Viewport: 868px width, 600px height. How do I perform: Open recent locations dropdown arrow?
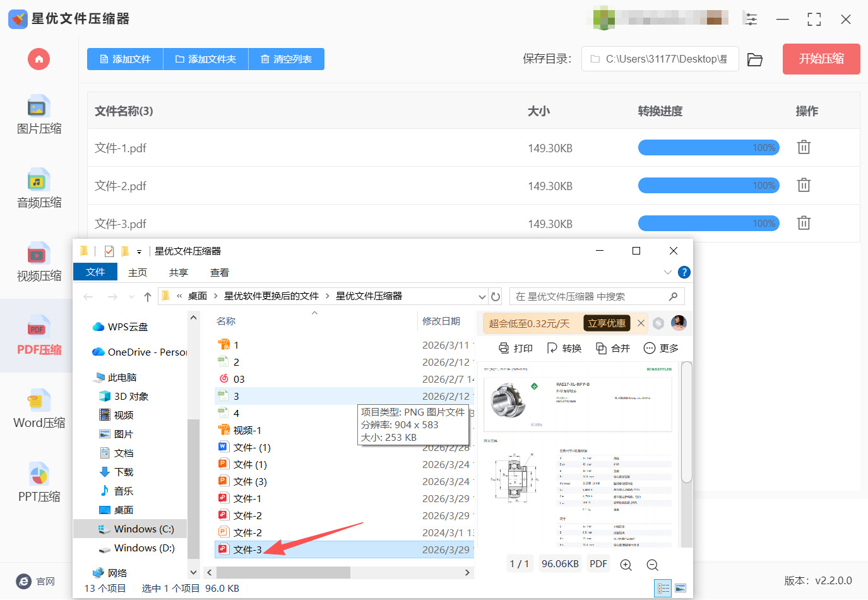point(131,297)
